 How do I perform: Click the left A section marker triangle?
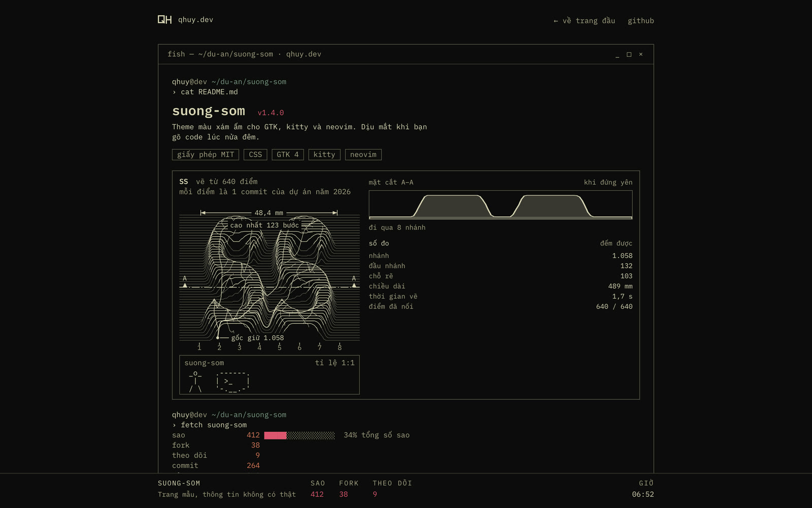tap(185, 285)
